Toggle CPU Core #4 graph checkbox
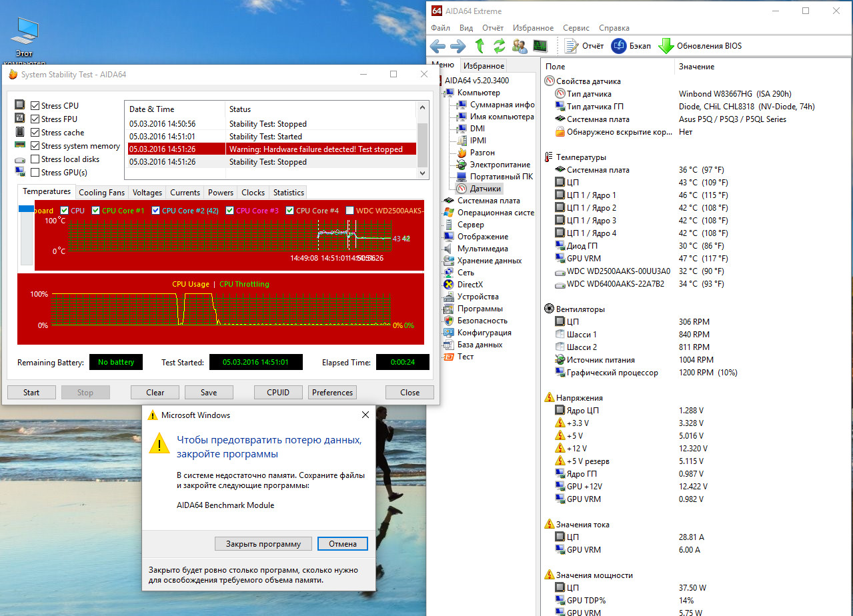 tap(290, 211)
